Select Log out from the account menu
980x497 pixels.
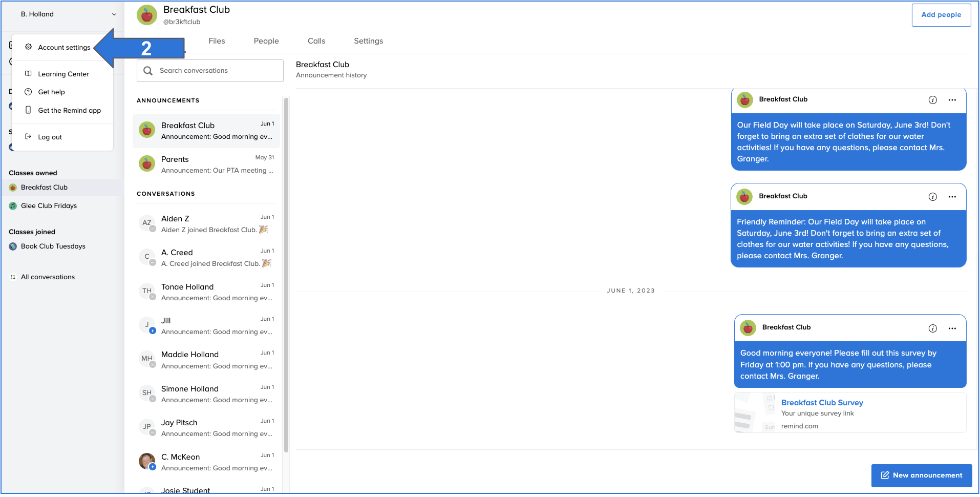click(x=50, y=136)
